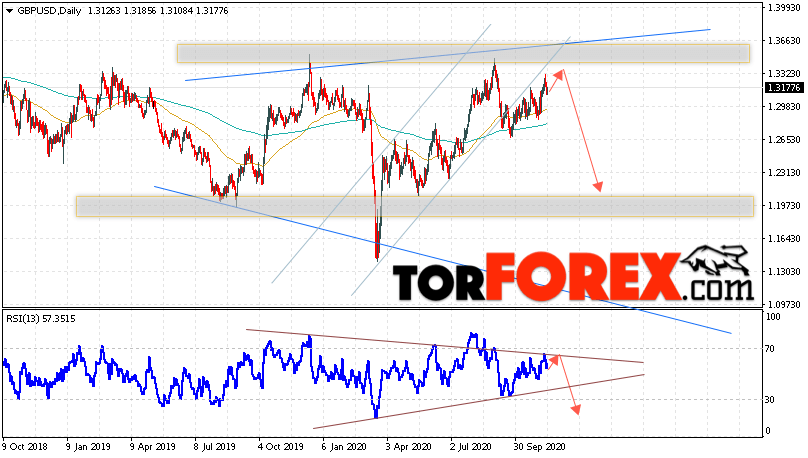The image size is (808, 458).
Task: Select the OHLC values 1.31263 1.31856 1.31084 1.31776
Action: (x=158, y=11)
